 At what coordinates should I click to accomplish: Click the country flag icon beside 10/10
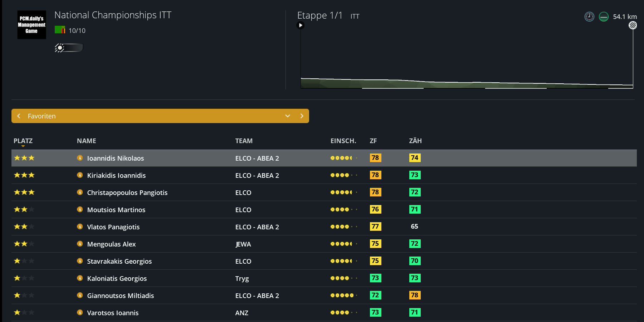(60, 30)
